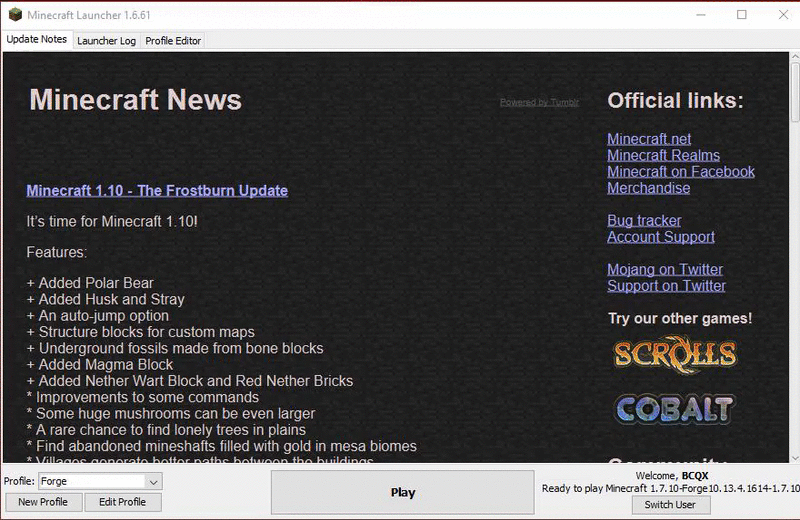800x520 pixels.
Task: Click the 'Ready to play Minecraft' status text
Action: coord(671,488)
